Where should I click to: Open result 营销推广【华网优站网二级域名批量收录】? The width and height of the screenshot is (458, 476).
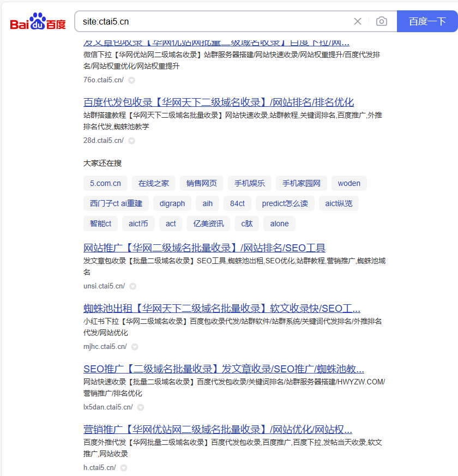[x=218, y=429]
